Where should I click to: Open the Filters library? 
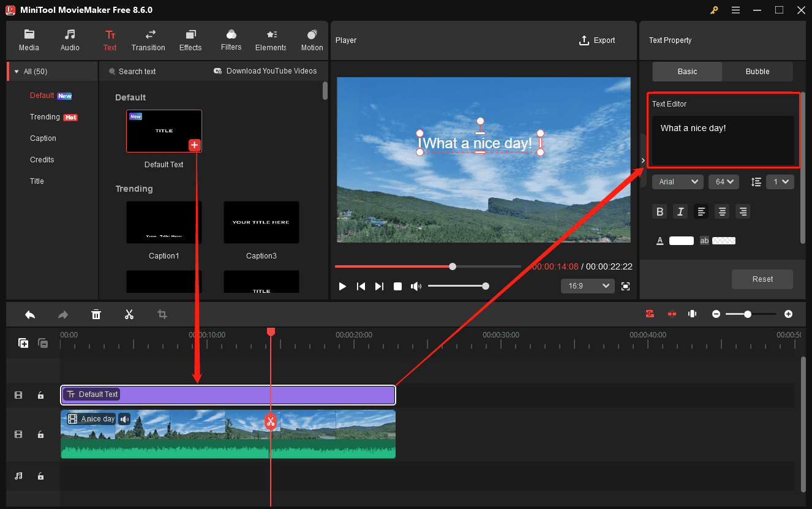click(231, 40)
